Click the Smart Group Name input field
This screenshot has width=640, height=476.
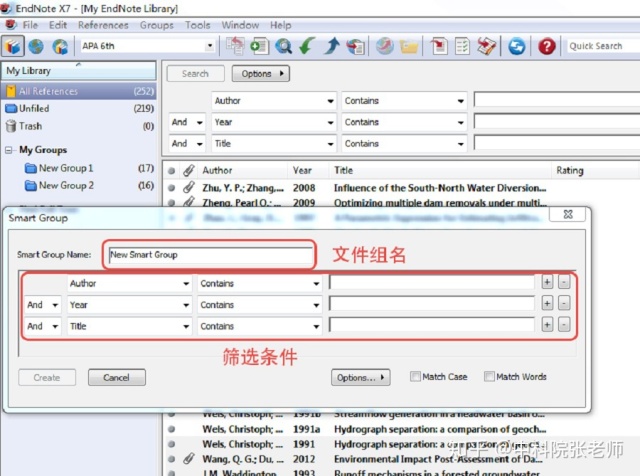[210, 255]
